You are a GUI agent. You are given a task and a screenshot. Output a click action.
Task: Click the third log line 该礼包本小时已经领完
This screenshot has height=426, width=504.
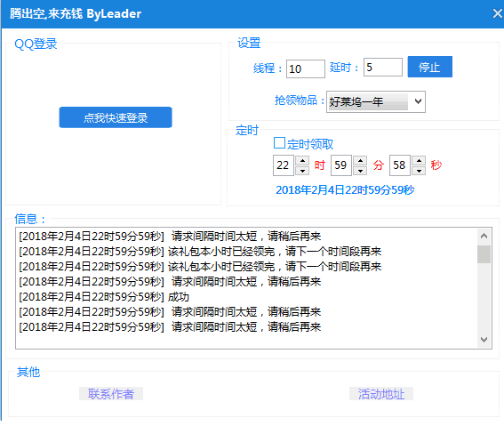pos(200,267)
